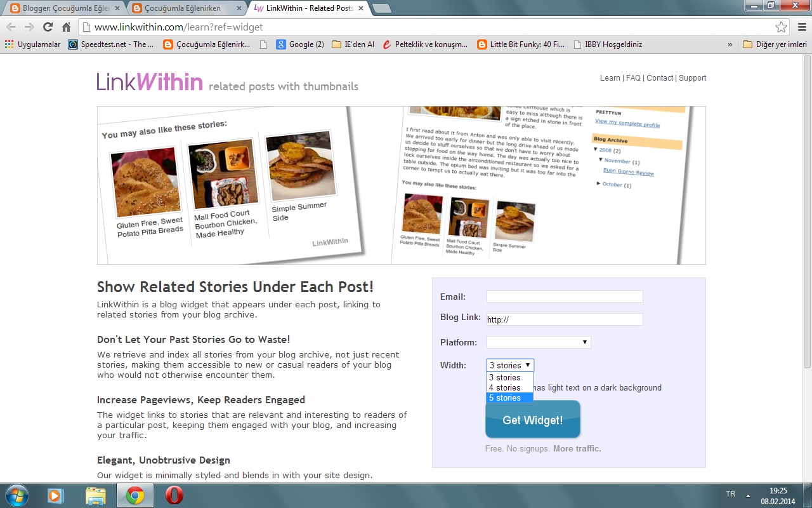Click the address bar URL

(x=178, y=27)
